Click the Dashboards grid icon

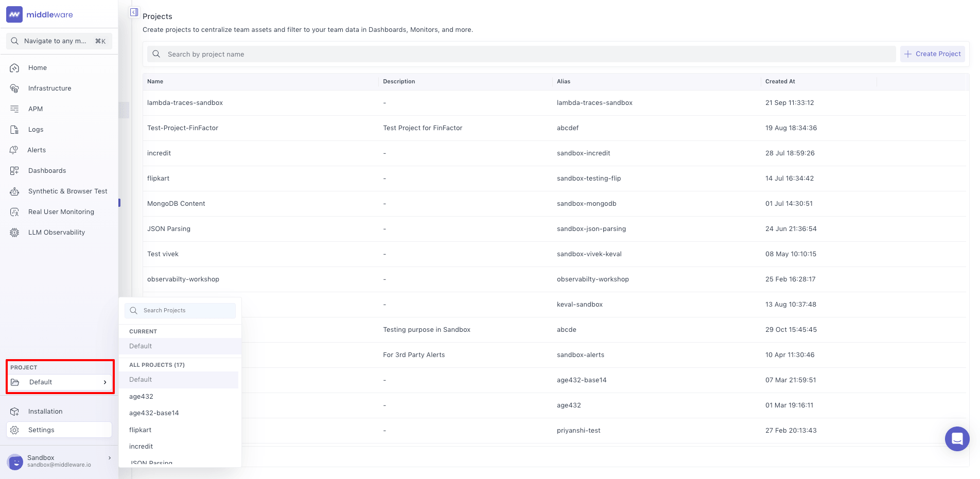14,171
